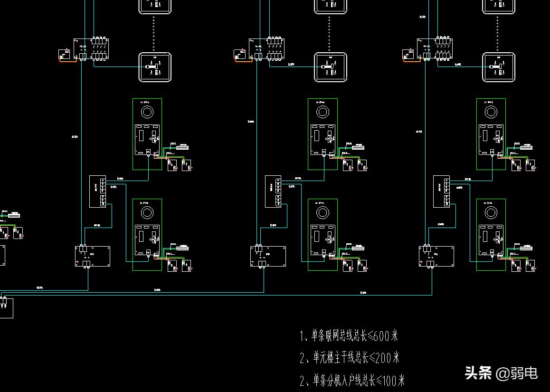
Task: Click the green-outlined lower door station, leftmost column
Action: pos(147,234)
